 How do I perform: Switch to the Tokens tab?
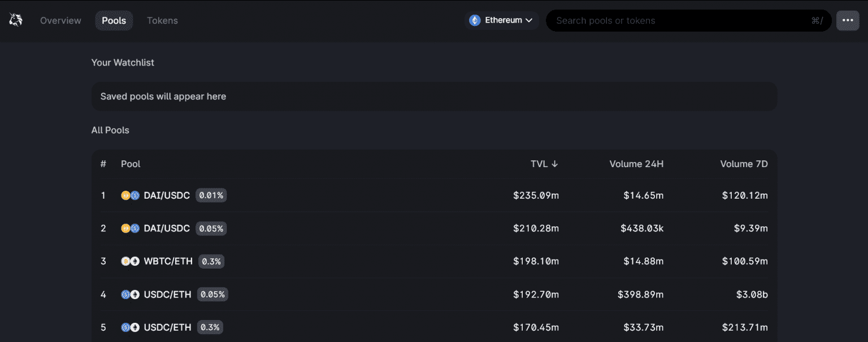pos(162,20)
